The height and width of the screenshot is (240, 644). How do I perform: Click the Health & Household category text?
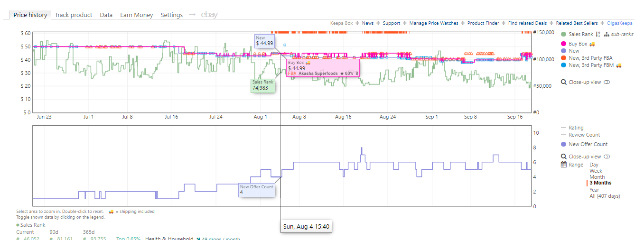[169, 239]
